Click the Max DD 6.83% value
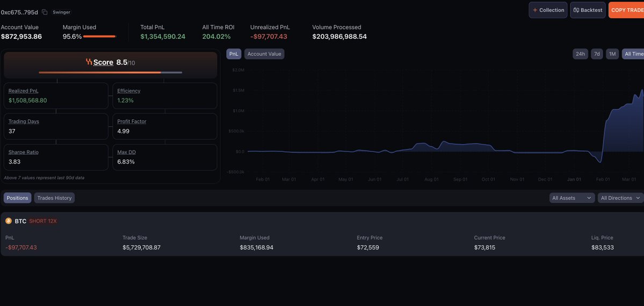 coord(126,162)
